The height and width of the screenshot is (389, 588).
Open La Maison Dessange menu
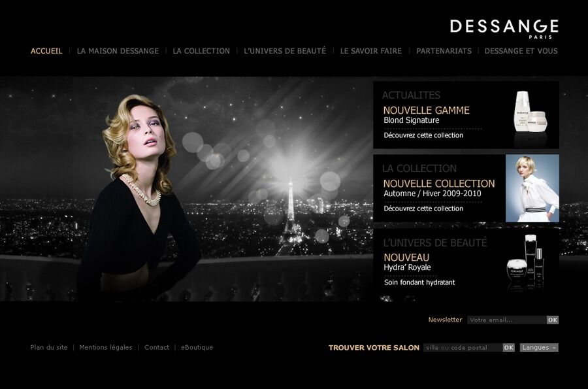point(118,51)
